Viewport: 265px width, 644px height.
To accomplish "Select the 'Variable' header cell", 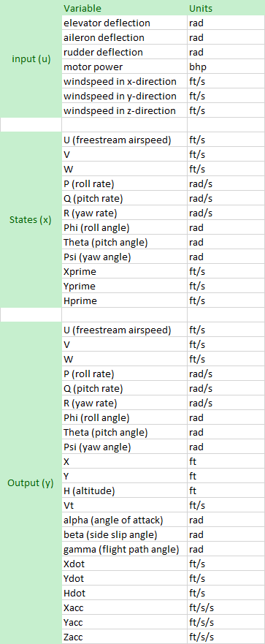I will click(x=124, y=8).
